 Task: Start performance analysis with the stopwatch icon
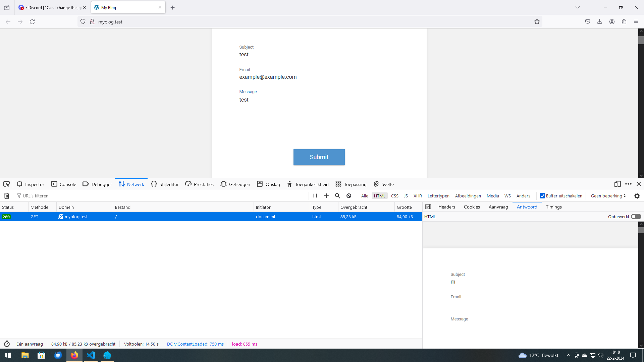coord(7,344)
